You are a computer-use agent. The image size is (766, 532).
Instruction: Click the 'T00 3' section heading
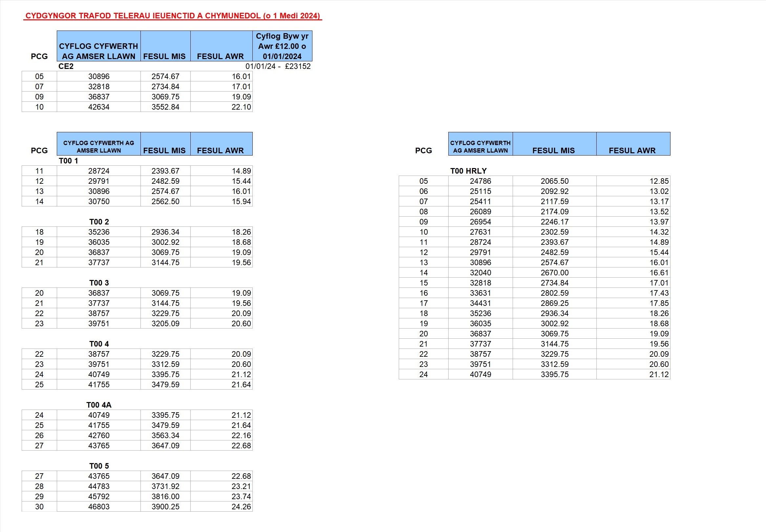(x=99, y=283)
